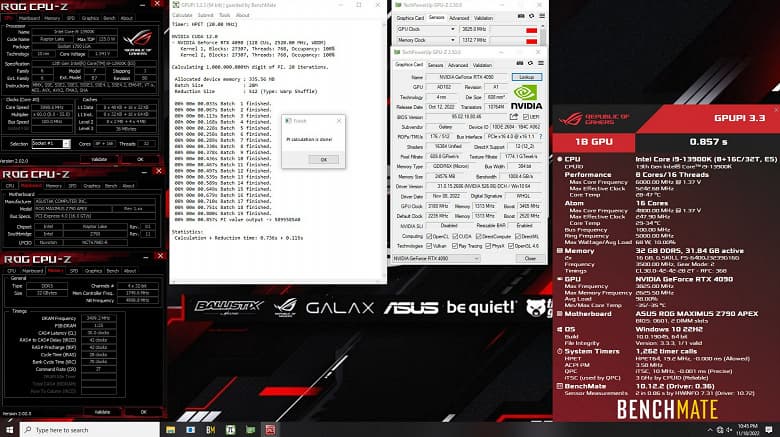The image size is (780, 437).
Task: Toggle the CUDA checkbox
Action: (455, 236)
